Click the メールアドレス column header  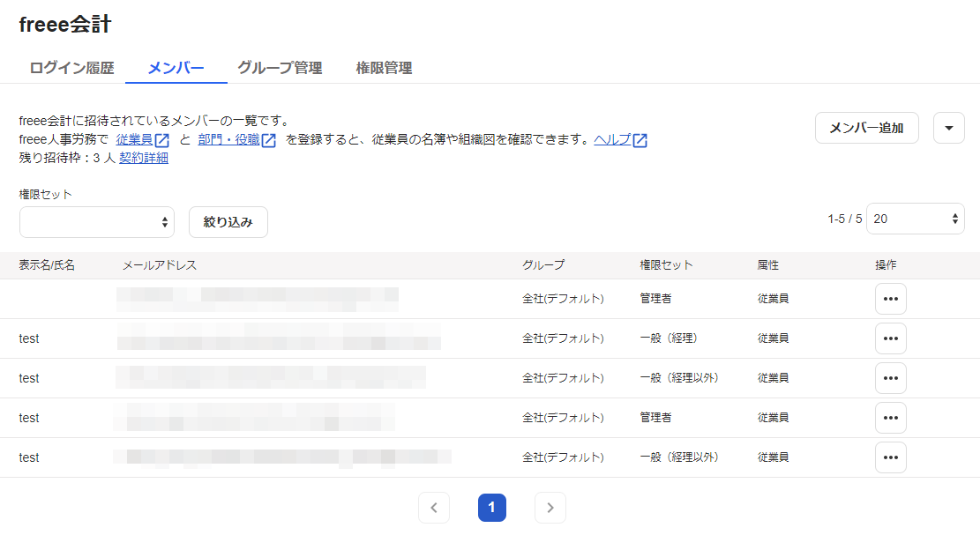tap(160, 265)
